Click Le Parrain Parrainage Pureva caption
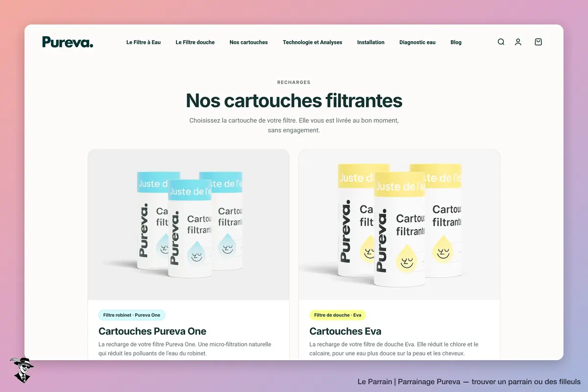The width and height of the screenshot is (588, 392). (x=469, y=382)
